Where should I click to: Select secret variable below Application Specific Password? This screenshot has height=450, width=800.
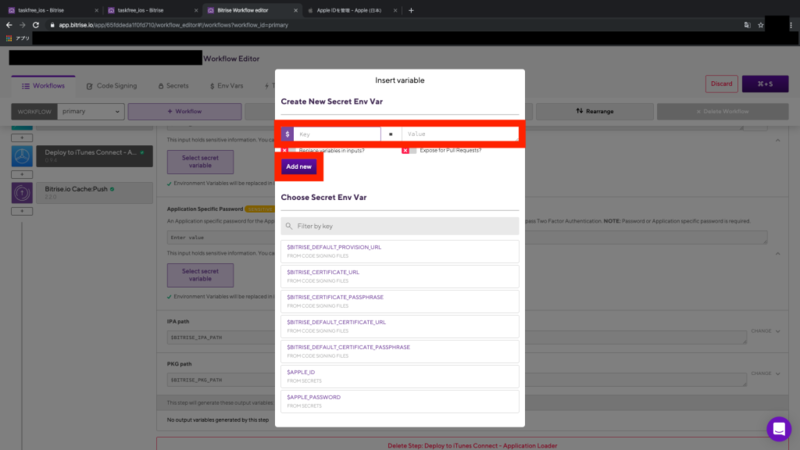pyautogui.click(x=201, y=275)
